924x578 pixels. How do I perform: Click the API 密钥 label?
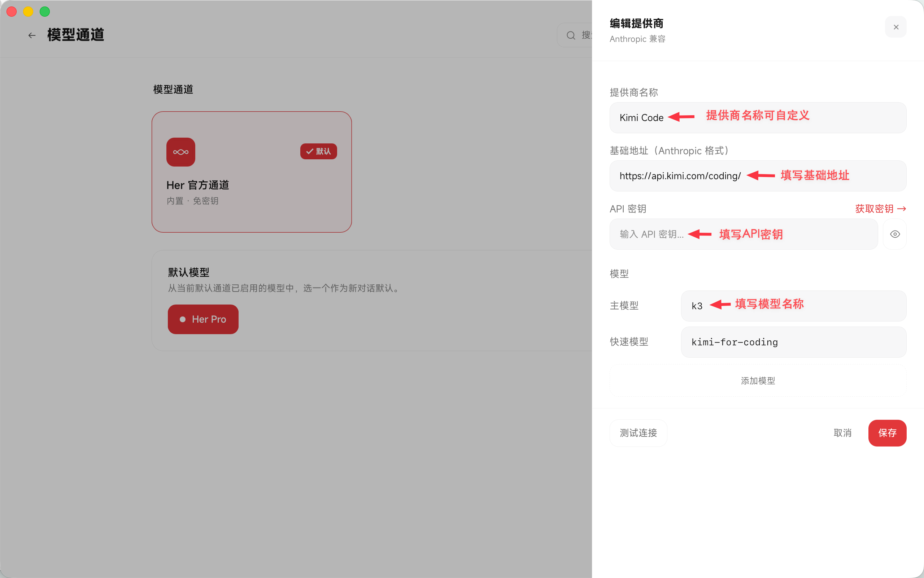coord(628,209)
